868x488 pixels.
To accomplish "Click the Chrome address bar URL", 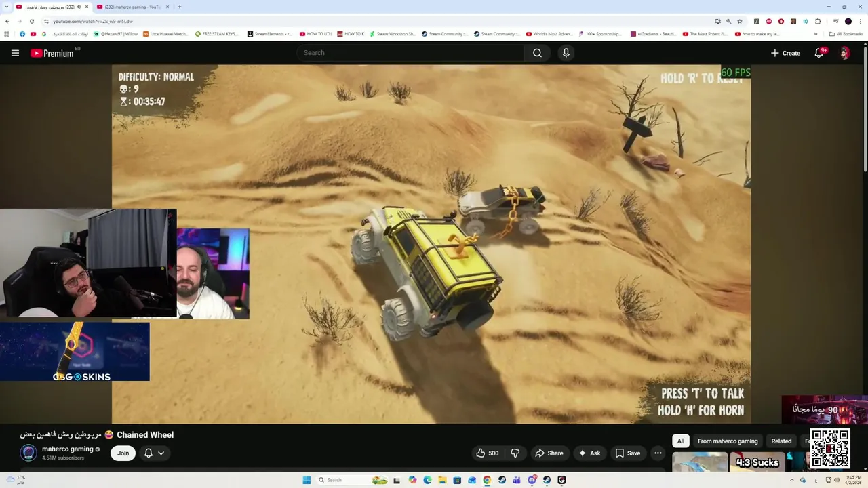I will (93, 21).
